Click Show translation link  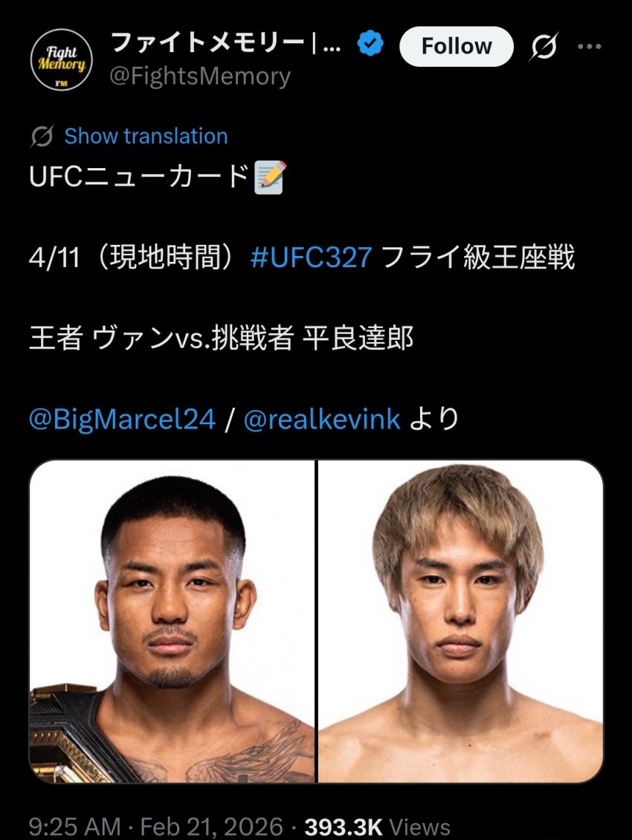[x=146, y=136]
